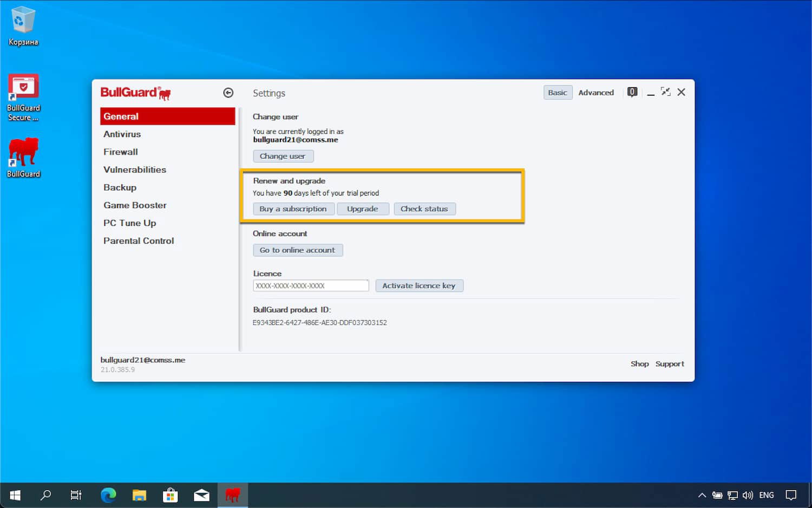Select Antivirus in the settings sidebar
This screenshot has height=508, width=812.
coord(122,134)
